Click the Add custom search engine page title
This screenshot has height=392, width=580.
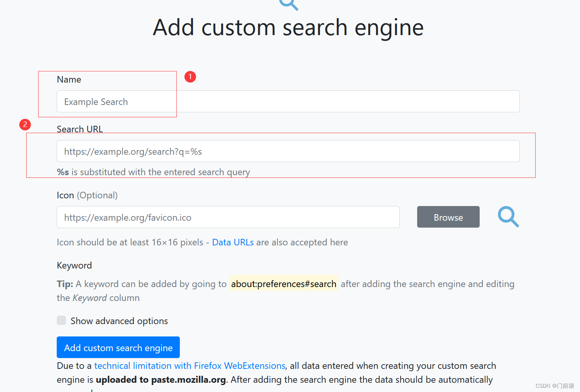click(x=288, y=28)
